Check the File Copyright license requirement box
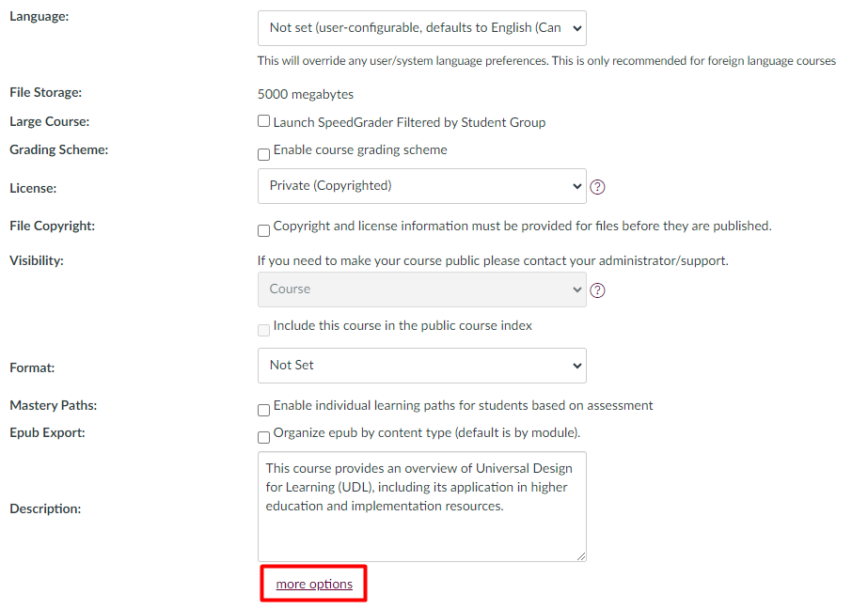This screenshot has height=610, width=868. pos(264,231)
